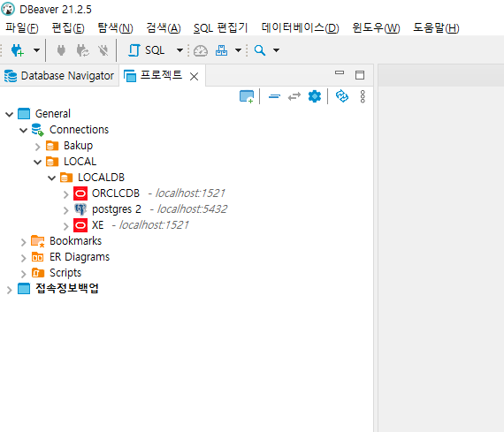504x432 pixels.
Task: Minimize the project panel view
Action: click(x=340, y=73)
